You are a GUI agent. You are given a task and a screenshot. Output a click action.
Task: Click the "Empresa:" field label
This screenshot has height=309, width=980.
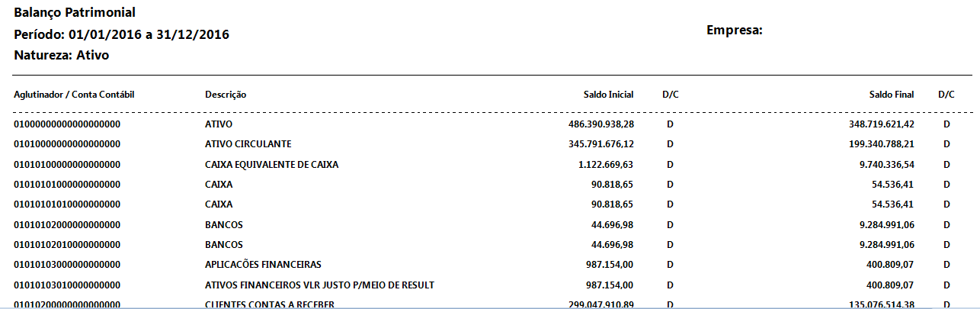pos(735,31)
